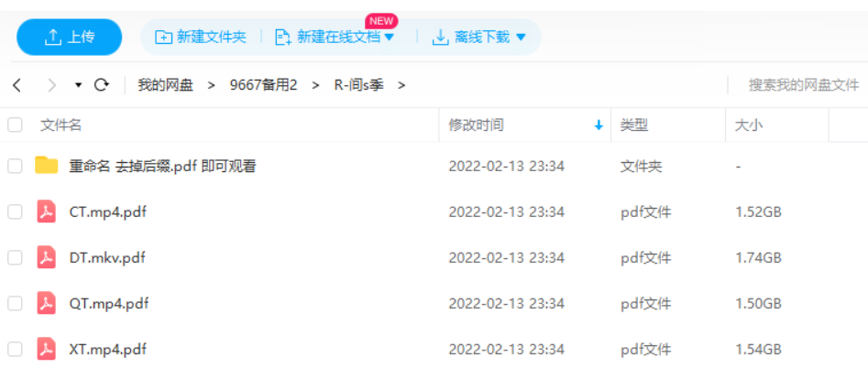Click the 搜索我的网盘文件 search field

pos(802,85)
